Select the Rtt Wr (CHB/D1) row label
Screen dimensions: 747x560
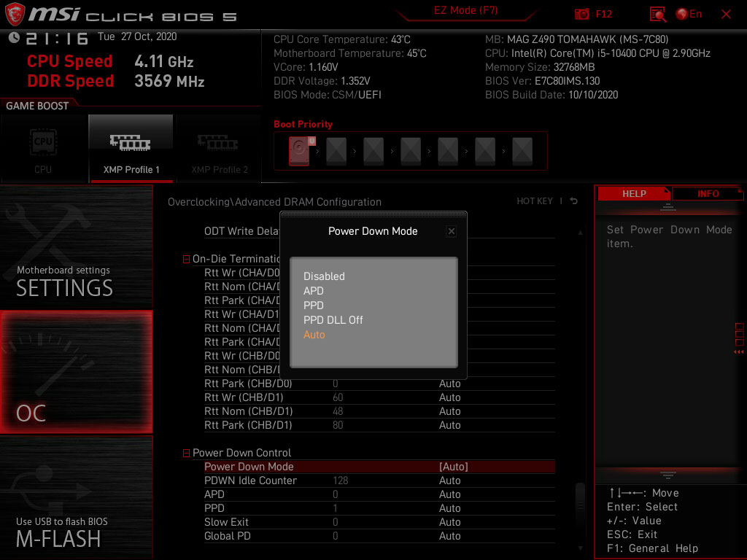244,397
